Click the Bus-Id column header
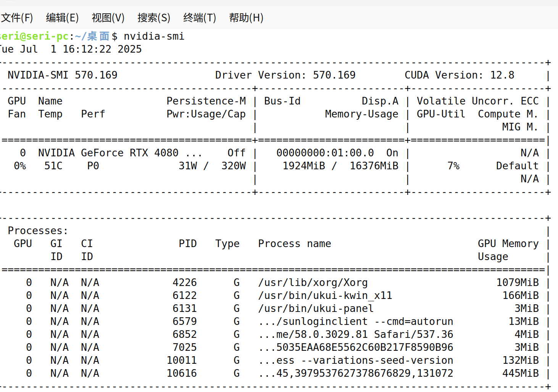Viewport: 558px width, 392px height. 282,101
